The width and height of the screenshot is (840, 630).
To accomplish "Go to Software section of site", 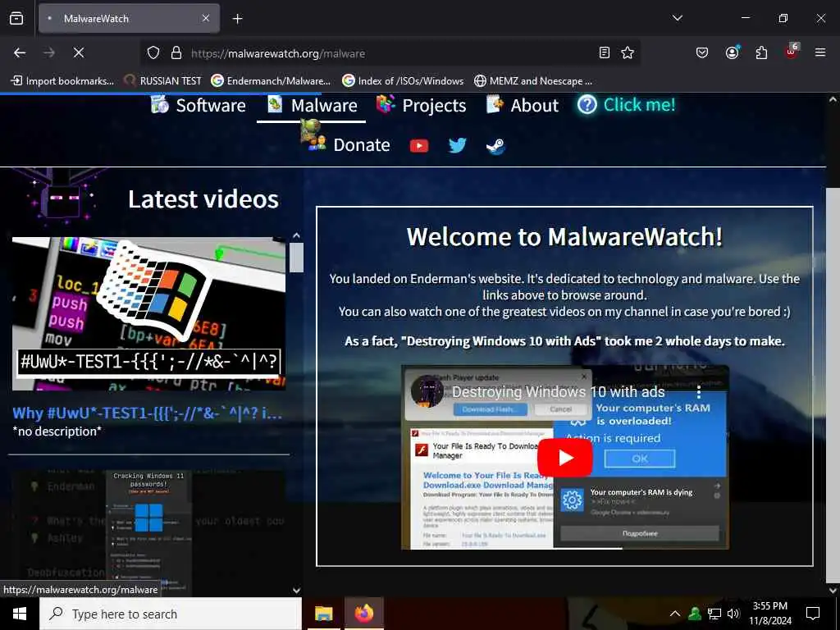I will (198, 105).
